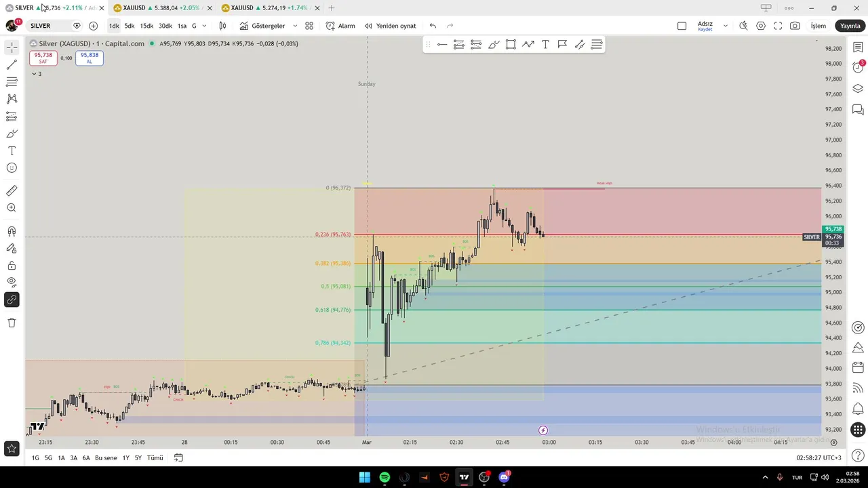The image size is (868, 488).
Task: Open the forecasting and measurement tools
Action: tap(12, 117)
